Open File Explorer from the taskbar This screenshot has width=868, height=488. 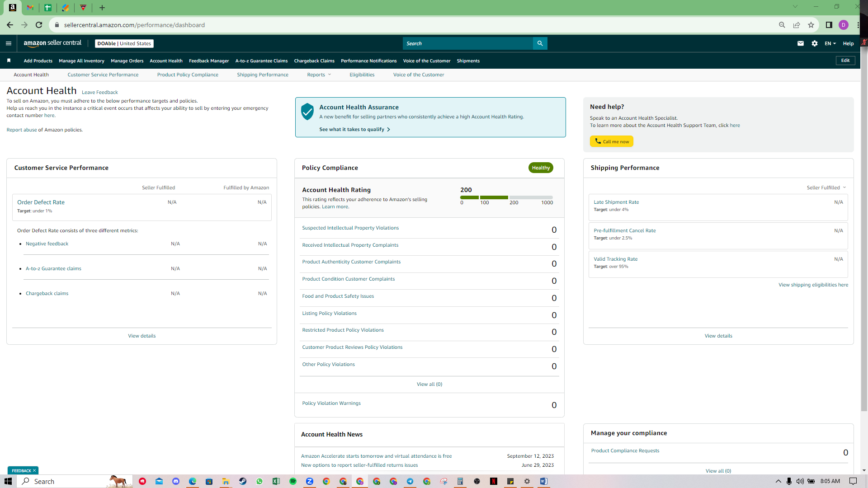226,481
